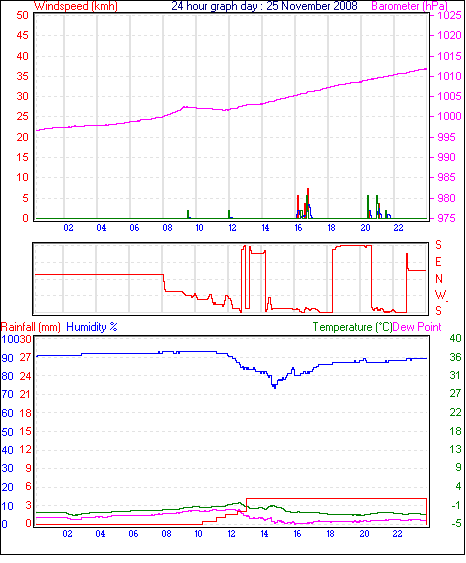
Task: Click the N wind direction label
Action: click(x=439, y=279)
